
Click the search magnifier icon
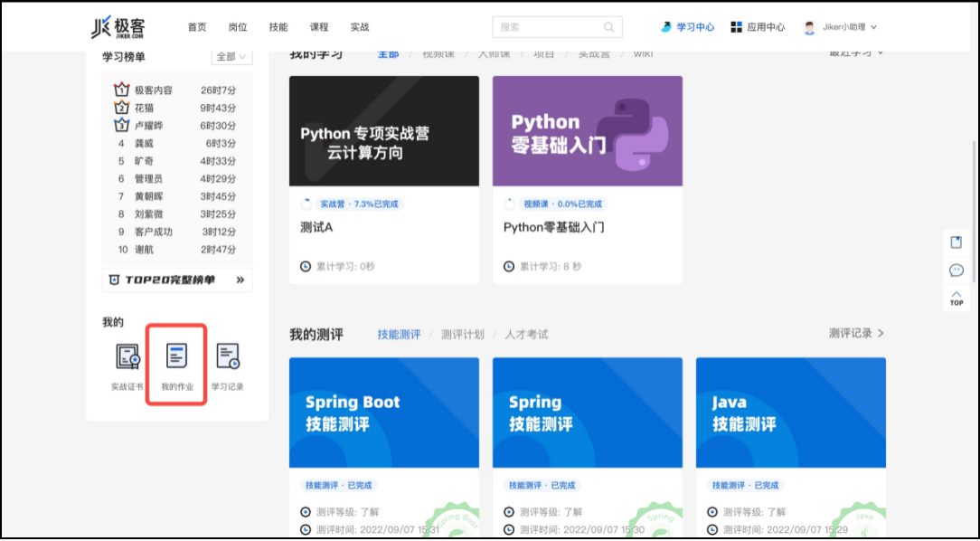pos(608,27)
